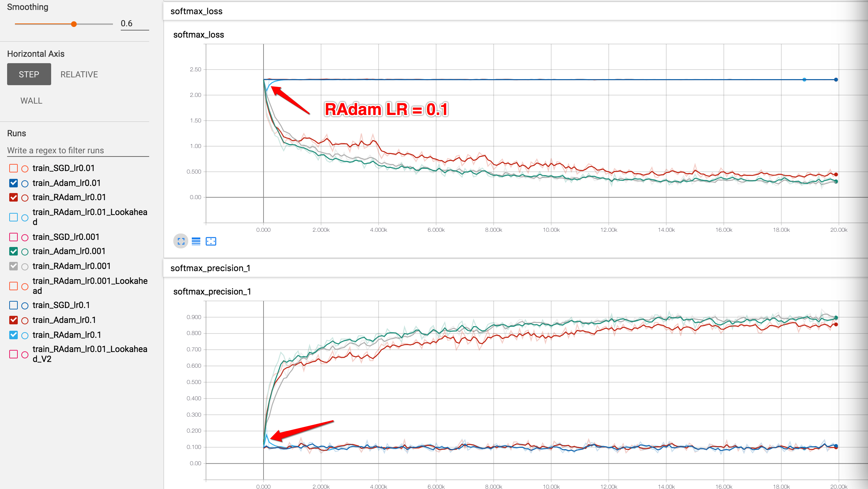The height and width of the screenshot is (489, 868).
Task: Disable train_RAdam_lr0.001 run checkbox
Action: 13,266
